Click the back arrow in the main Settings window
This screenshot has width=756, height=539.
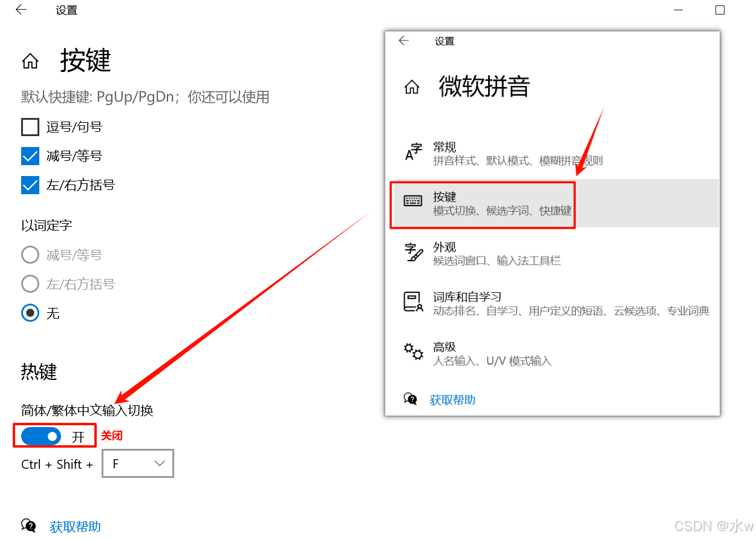coord(21,10)
